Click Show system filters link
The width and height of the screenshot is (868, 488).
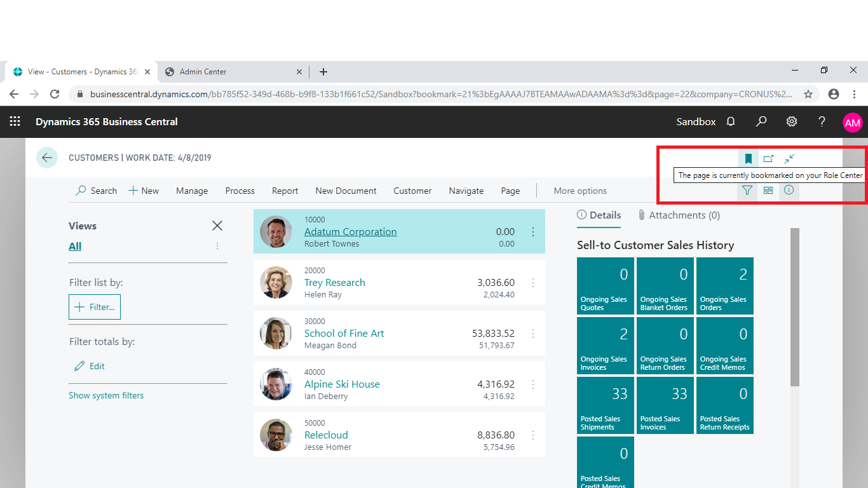tap(106, 395)
